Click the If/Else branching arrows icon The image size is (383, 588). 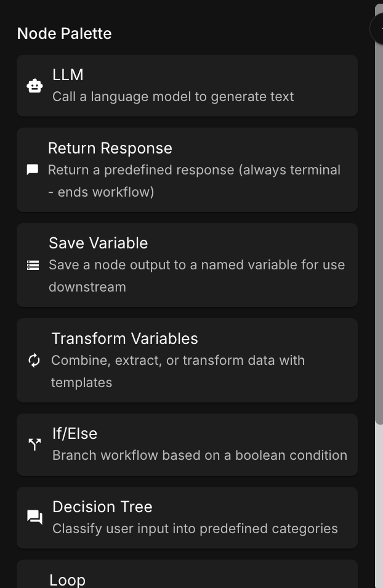point(34,444)
